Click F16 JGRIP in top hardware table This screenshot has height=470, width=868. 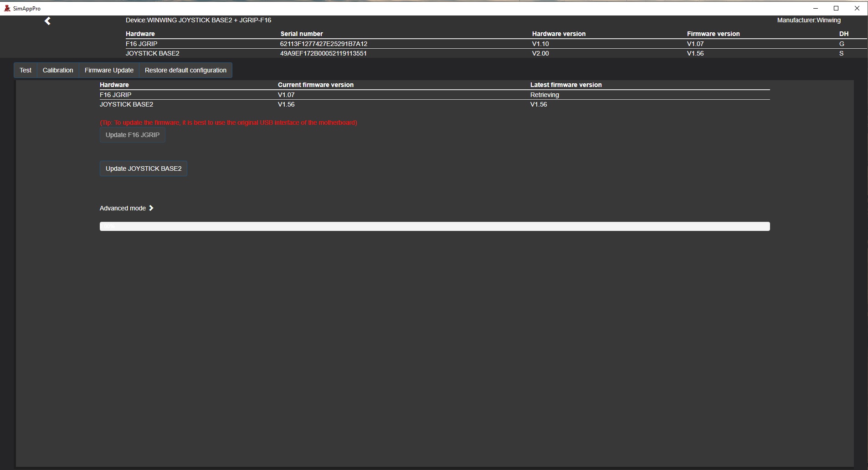point(142,44)
